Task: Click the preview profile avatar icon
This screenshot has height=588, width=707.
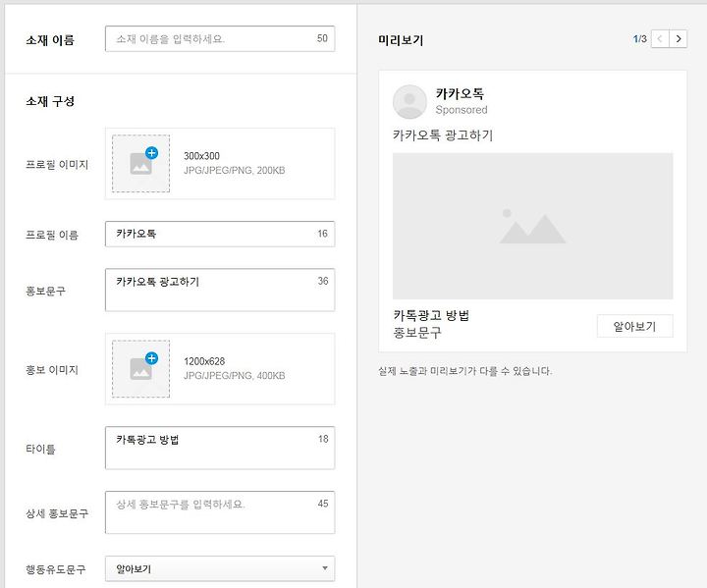Action: click(409, 102)
